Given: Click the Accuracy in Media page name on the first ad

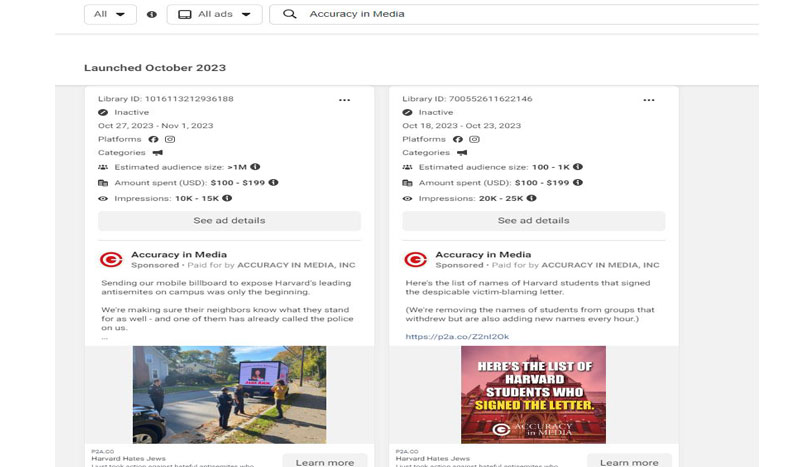Looking at the screenshot, I should [179, 255].
